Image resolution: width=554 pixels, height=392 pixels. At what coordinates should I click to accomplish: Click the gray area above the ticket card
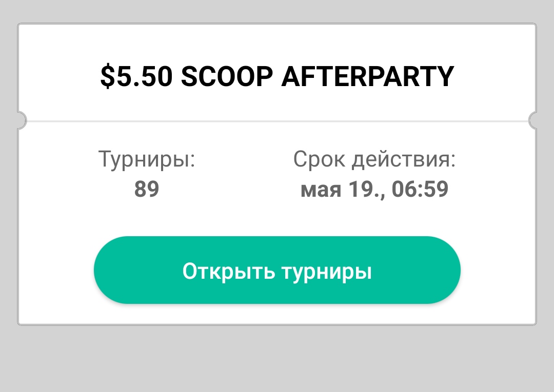pyautogui.click(x=277, y=11)
